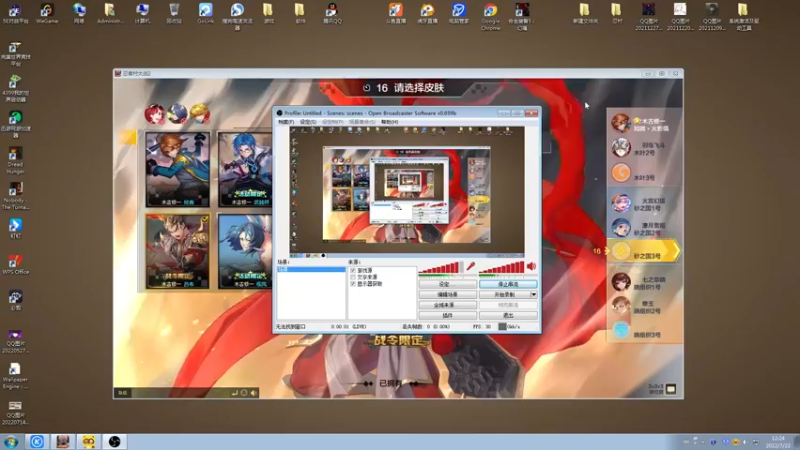Adjust the microphone volume bar in OBS
The image size is (800, 450).
point(441,267)
